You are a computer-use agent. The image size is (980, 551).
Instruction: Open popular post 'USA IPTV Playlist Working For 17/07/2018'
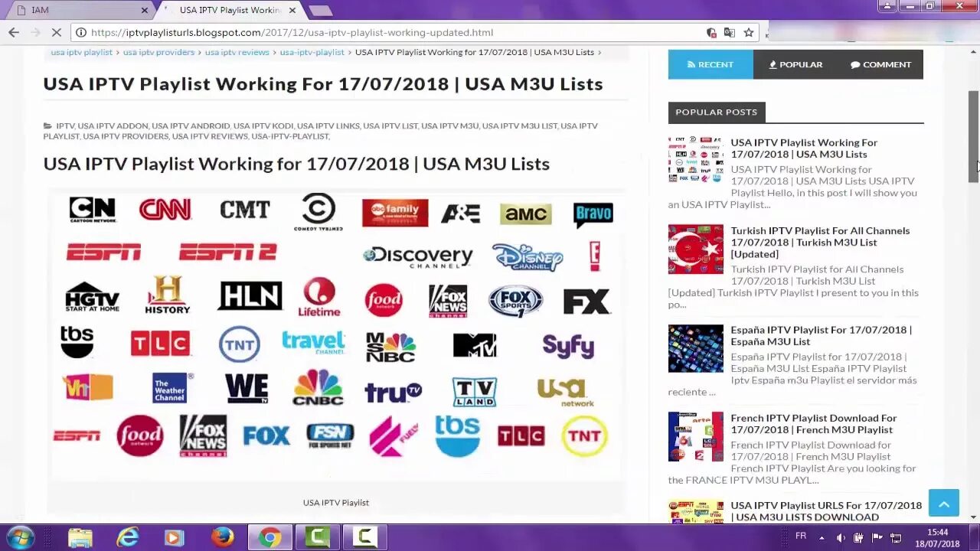point(804,148)
